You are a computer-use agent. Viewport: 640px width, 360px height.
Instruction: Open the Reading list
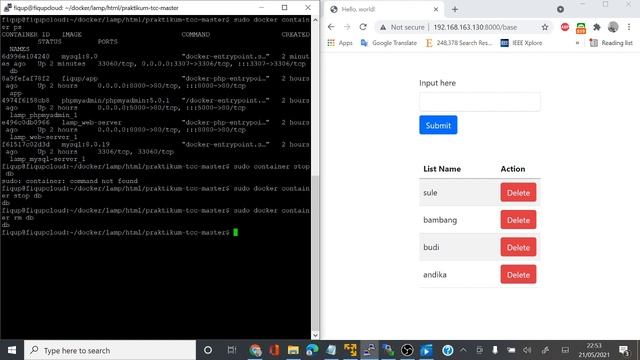click(611, 43)
